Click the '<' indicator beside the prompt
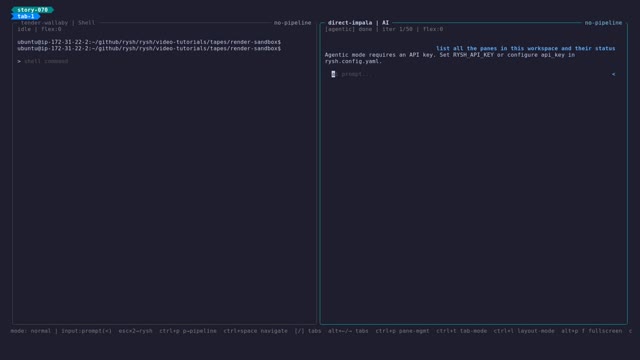 613,74
